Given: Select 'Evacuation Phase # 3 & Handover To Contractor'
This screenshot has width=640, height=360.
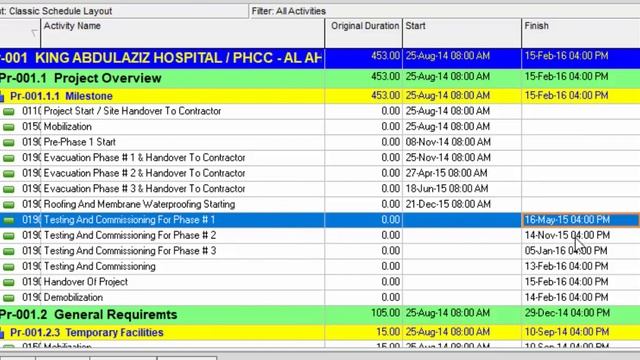Looking at the screenshot, I should point(144,189).
